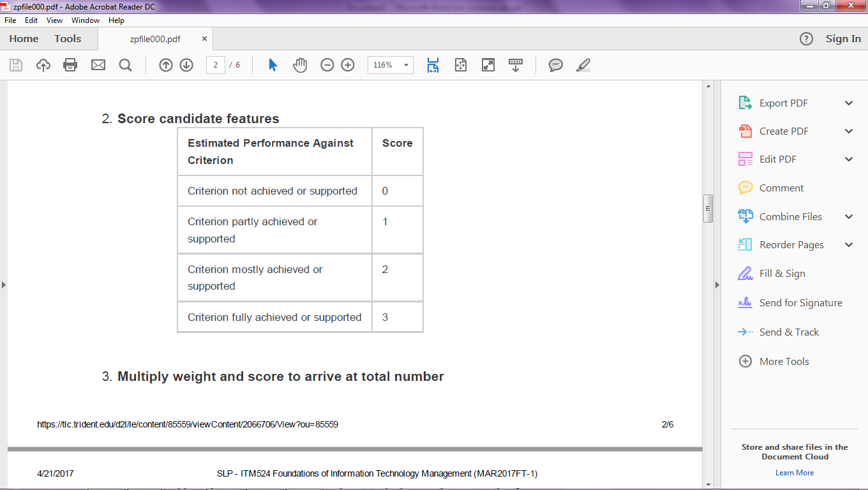The height and width of the screenshot is (490, 868).
Task: Go to previous page arrow
Action: (166, 65)
